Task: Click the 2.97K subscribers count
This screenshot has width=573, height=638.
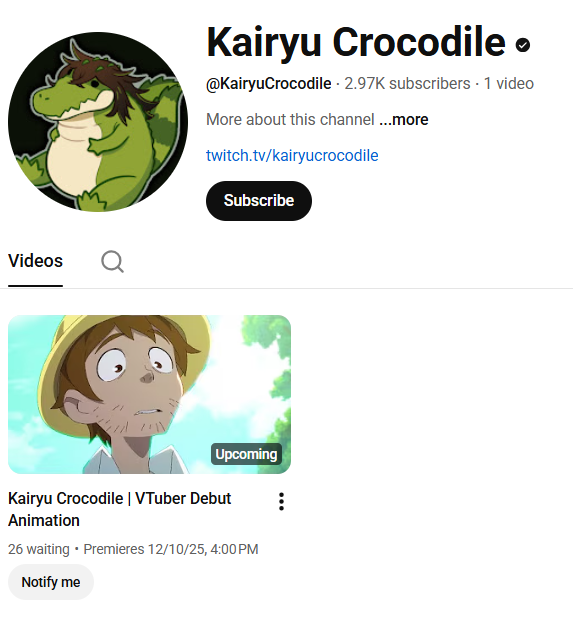Action: [x=407, y=84]
